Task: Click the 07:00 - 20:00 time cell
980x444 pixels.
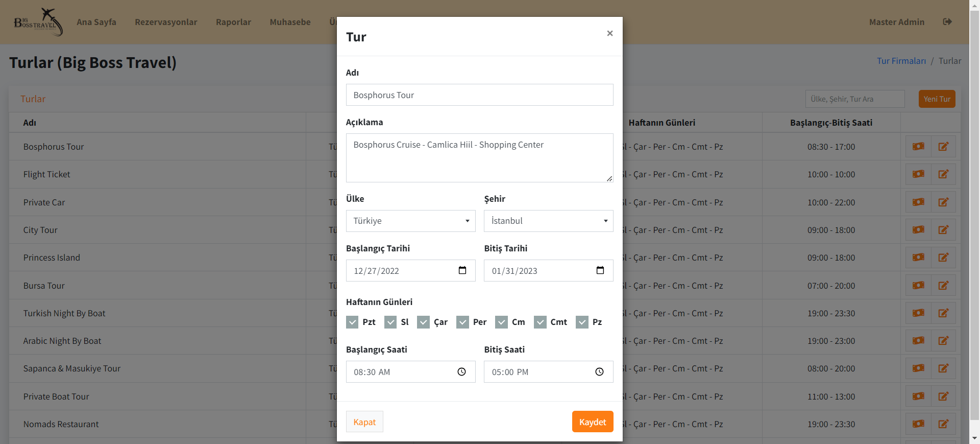Action: click(x=831, y=286)
